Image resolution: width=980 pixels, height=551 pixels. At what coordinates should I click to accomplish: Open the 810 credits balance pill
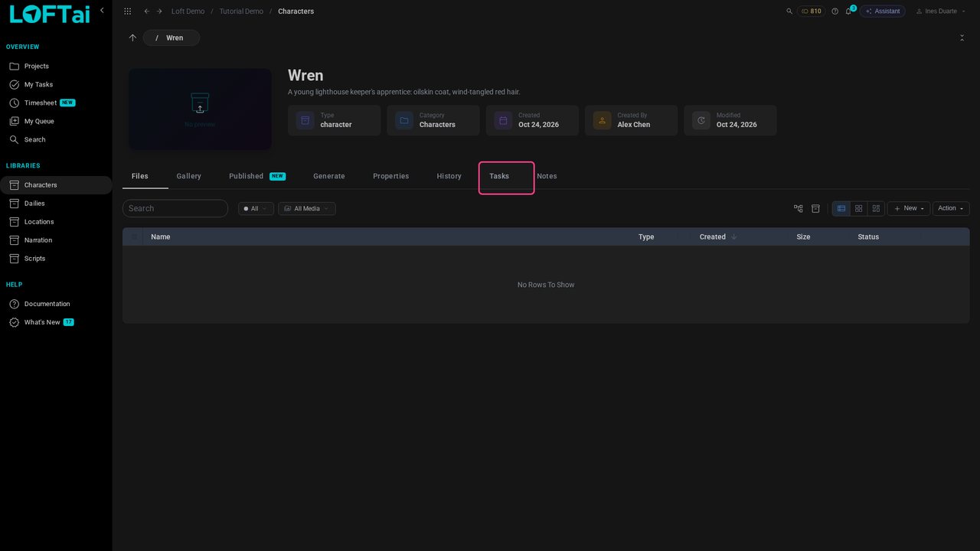coord(812,11)
